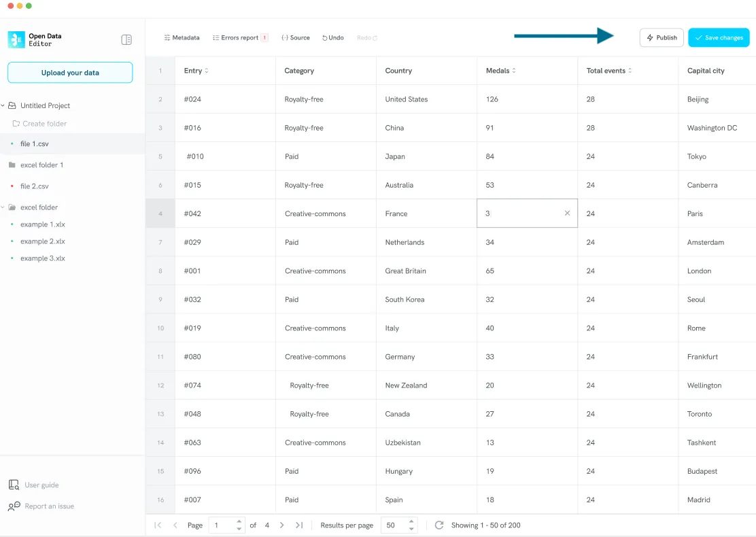Click the Open Data Editor logo
Image resolution: width=756 pixels, height=537 pixels.
(x=16, y=39)
